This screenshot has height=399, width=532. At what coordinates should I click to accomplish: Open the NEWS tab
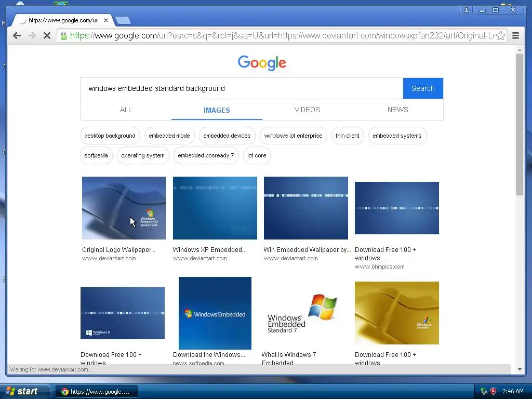[x=397, y=110]
